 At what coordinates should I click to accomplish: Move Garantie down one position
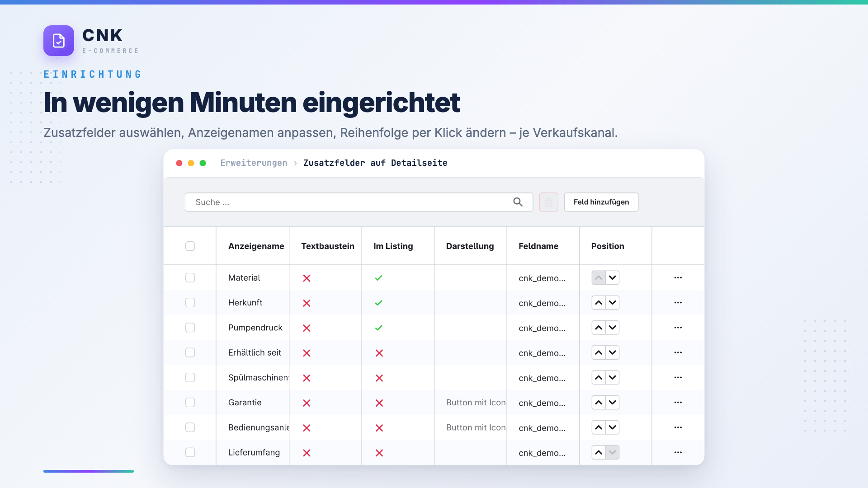[x=612, y=402]
